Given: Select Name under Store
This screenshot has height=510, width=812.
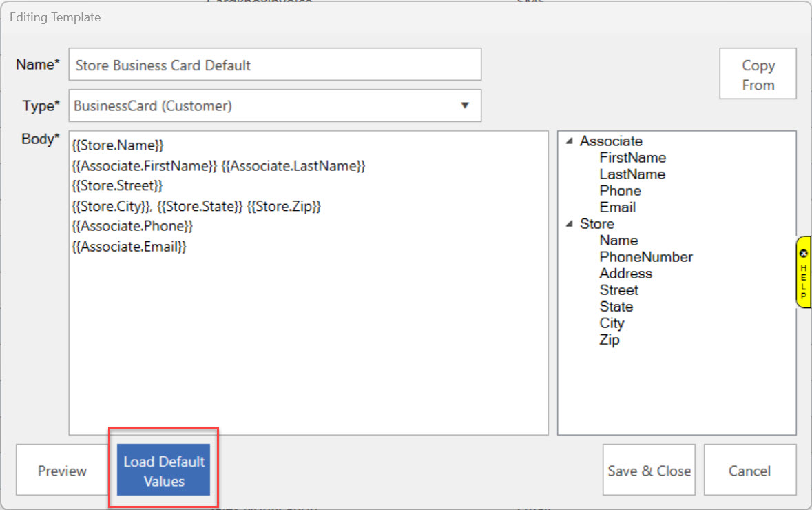Looking at the screenshot, I should (x=618, y=241).
